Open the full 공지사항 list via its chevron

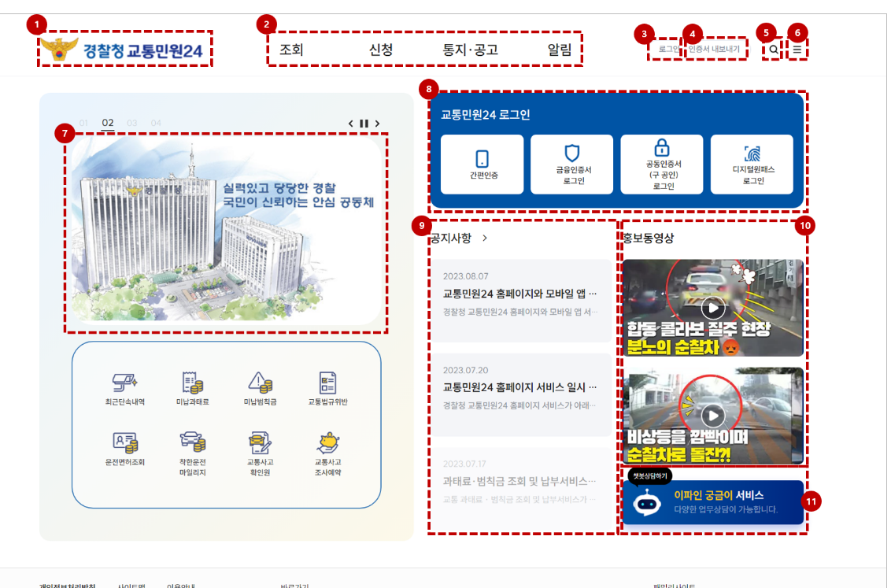(486, 236)
